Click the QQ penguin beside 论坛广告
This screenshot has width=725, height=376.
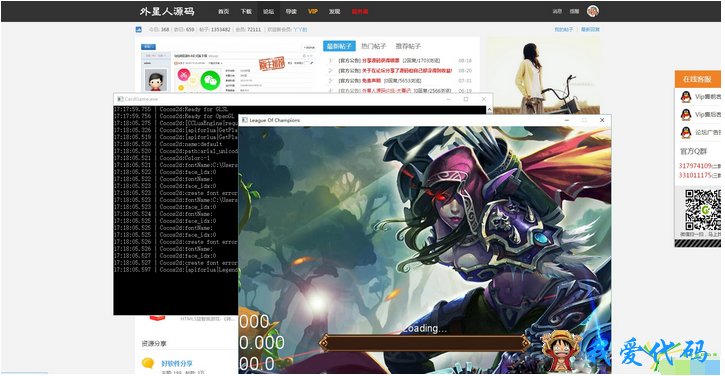686,132
